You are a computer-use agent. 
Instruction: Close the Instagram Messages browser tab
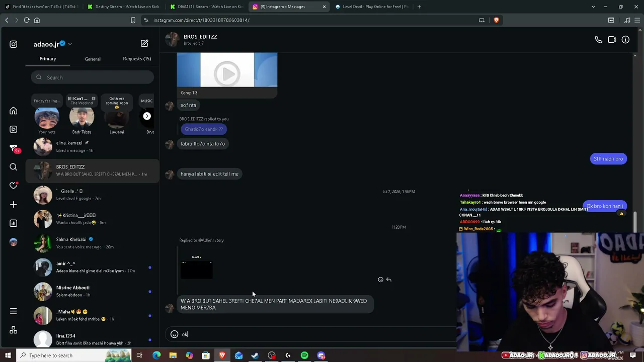324,7
